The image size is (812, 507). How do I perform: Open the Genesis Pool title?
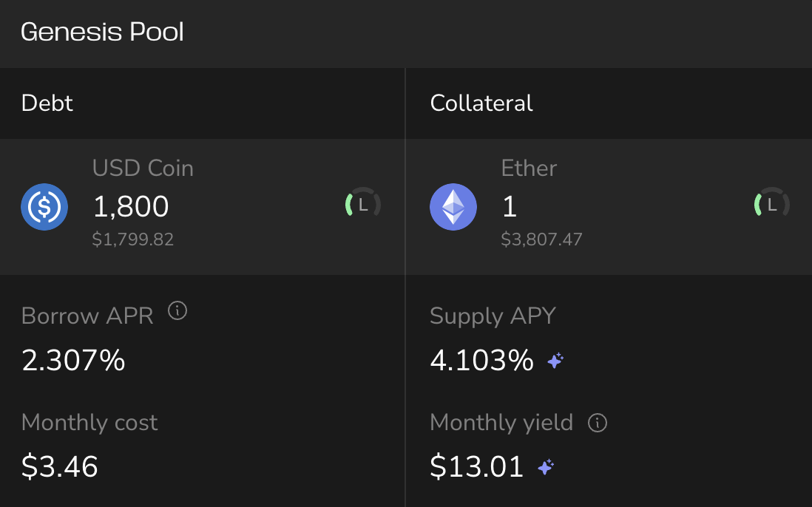(103, 32)
